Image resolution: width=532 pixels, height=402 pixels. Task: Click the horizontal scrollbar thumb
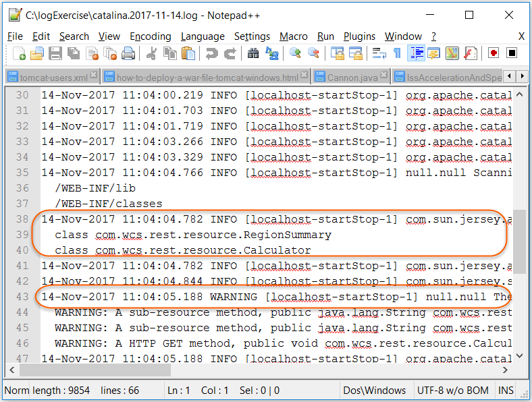tap(95, 370)
